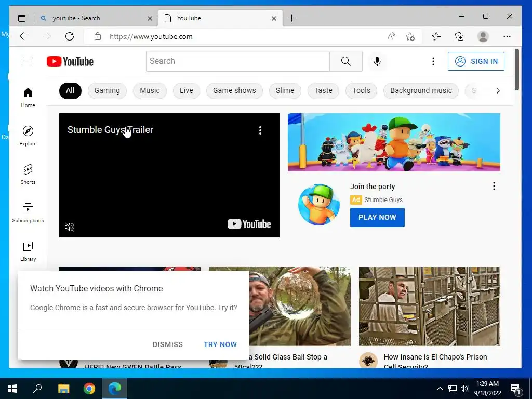Click the YouTube logo
532x399 pixels.
click(70, 61)
